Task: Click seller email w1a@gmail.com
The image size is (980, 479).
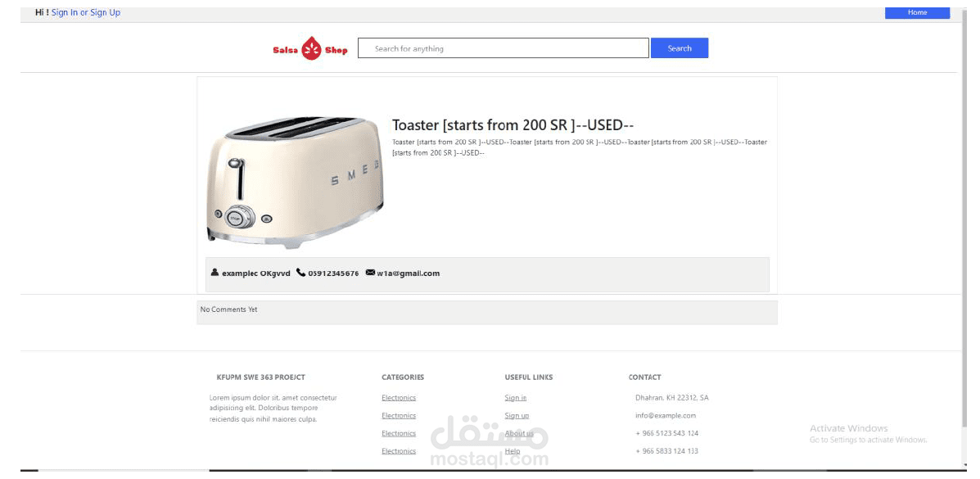Action: tap(408, 273)
